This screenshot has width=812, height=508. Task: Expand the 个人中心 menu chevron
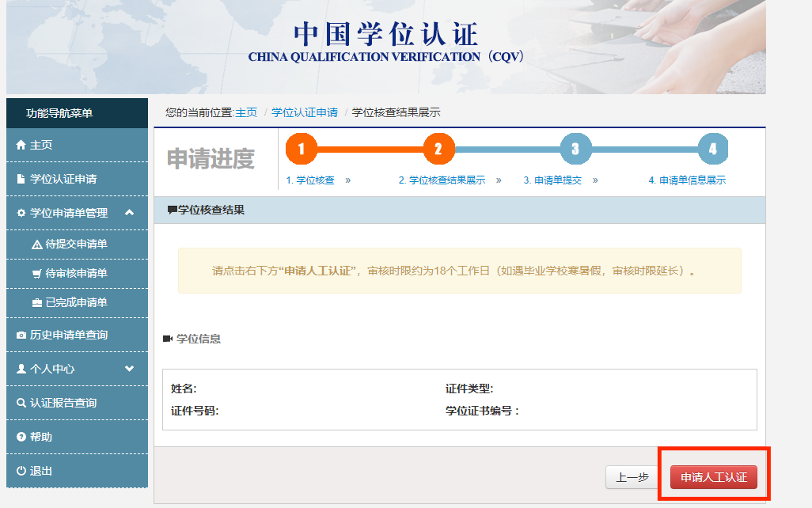click(x=130, y=369)
